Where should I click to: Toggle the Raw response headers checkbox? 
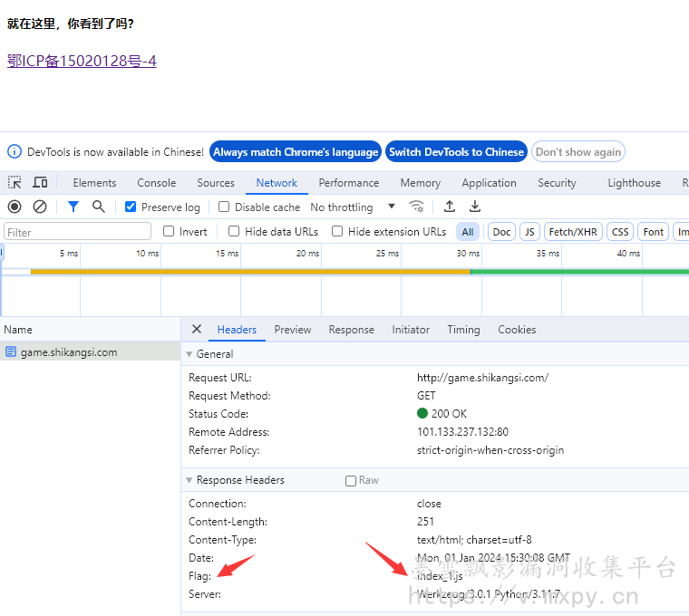351,481
